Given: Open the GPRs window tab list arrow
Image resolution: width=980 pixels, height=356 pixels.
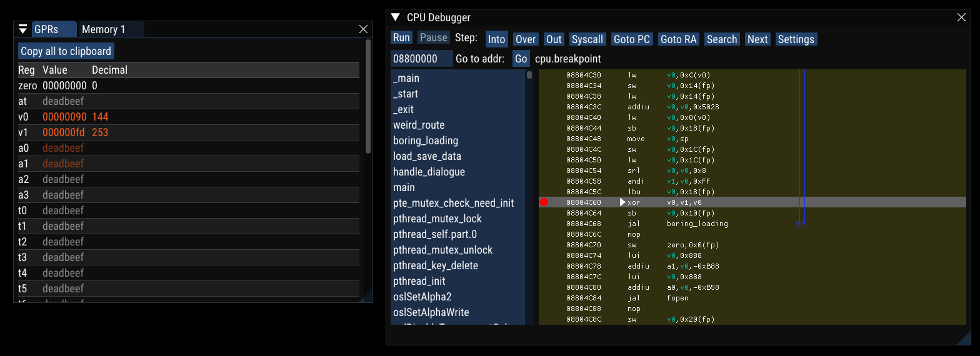Looking at the screenshot, I should (x=23, y=29).
